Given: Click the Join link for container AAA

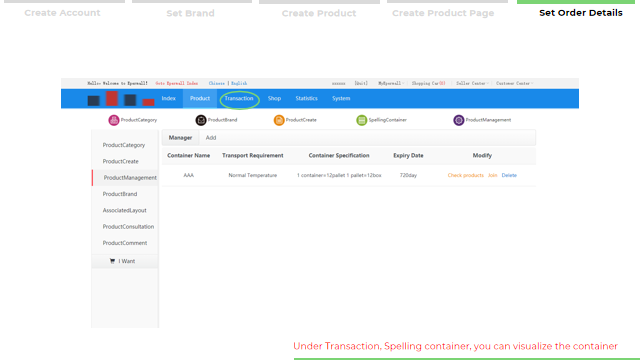Looking at the screenshot, I should point(492,176).
